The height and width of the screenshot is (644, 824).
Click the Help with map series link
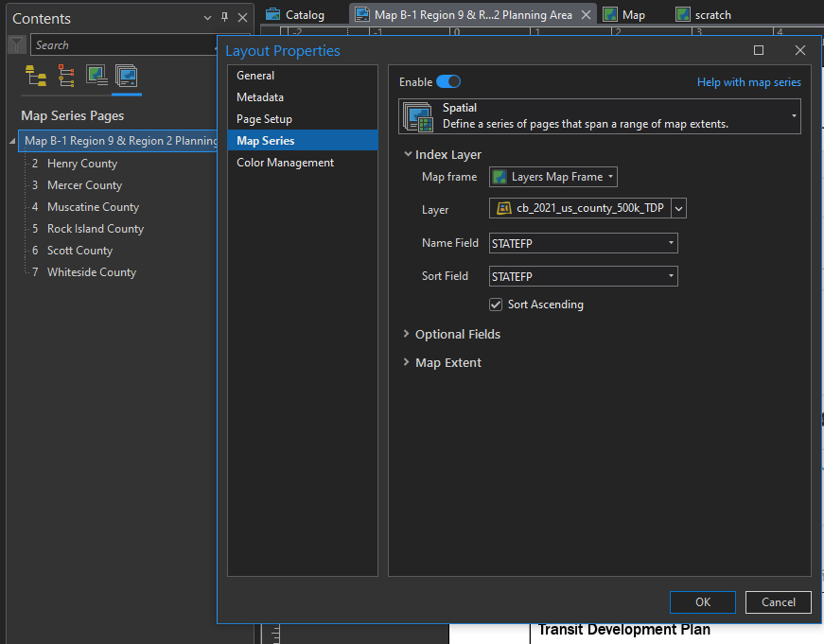pos(748,82)
